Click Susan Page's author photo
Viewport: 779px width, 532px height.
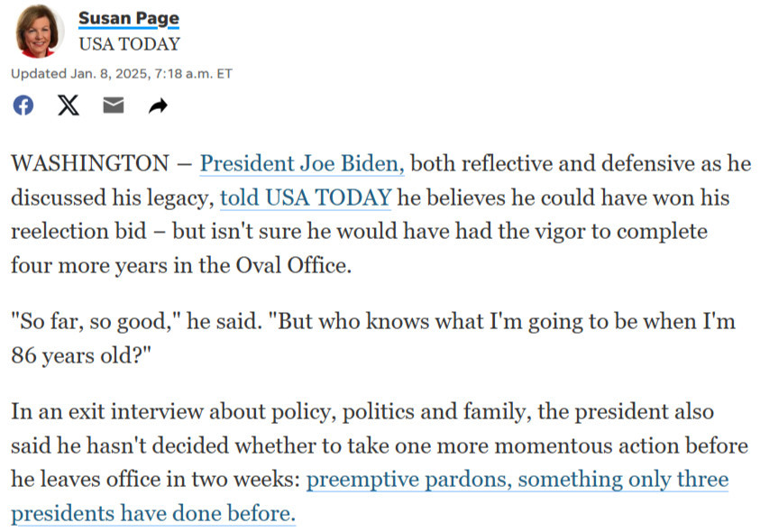click(38, 31)
